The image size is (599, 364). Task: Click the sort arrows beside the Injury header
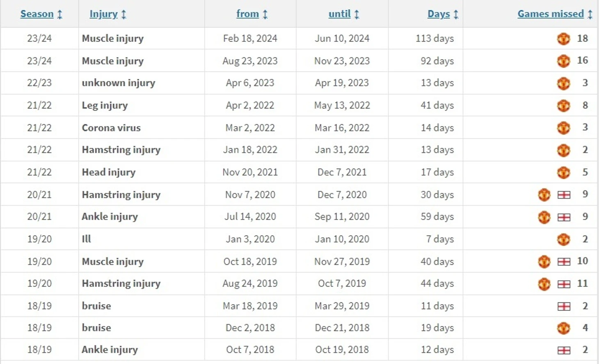click(x=123, y=14)
